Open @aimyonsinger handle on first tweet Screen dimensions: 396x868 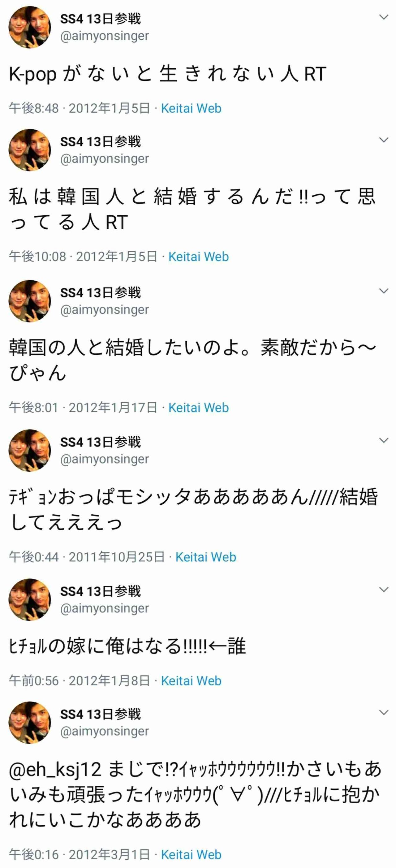104,36
